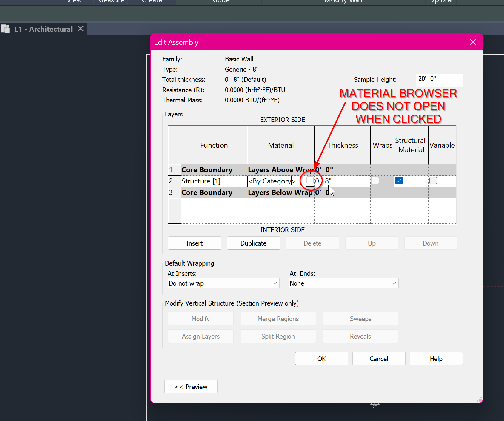Close the Edit Assembly dialog
Viewport: 504px width, 421px height.
pos(473,42)
